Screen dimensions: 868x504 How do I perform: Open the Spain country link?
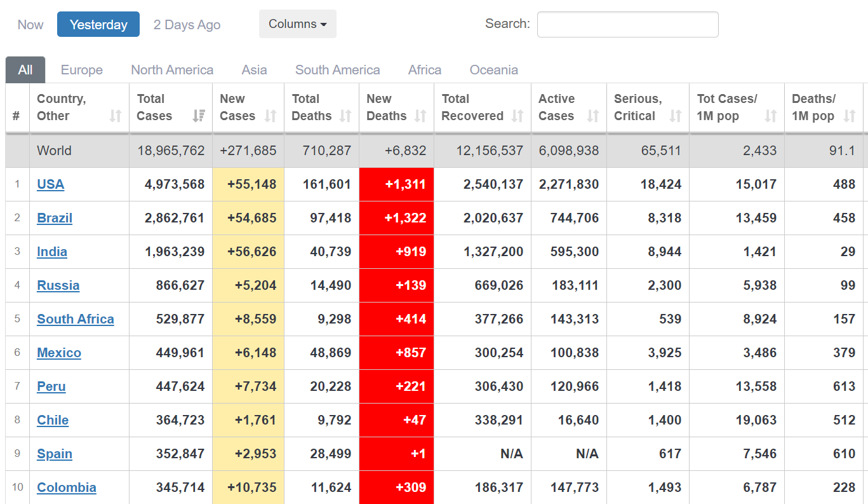point(55,454)
